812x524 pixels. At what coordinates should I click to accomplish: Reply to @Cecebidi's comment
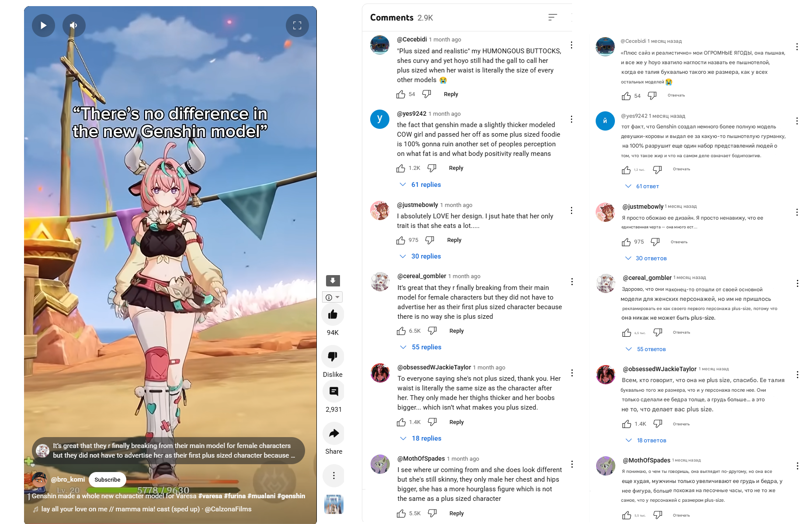[x=451, y=94]
